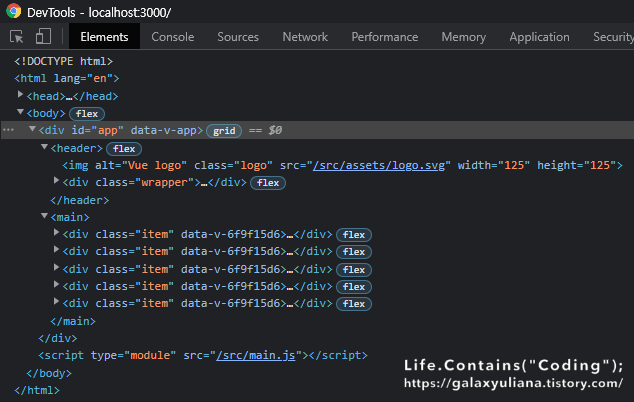Activate the inspect element picker icon
The width and height of the screenshot is (634, 402).
(17, 37)
